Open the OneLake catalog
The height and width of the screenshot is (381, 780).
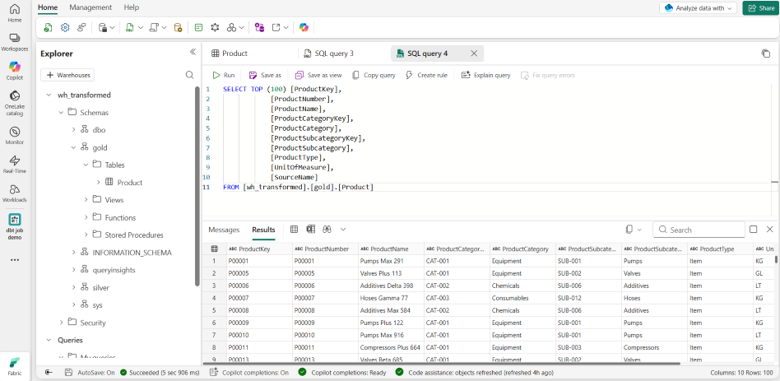(x=15, y=103)
